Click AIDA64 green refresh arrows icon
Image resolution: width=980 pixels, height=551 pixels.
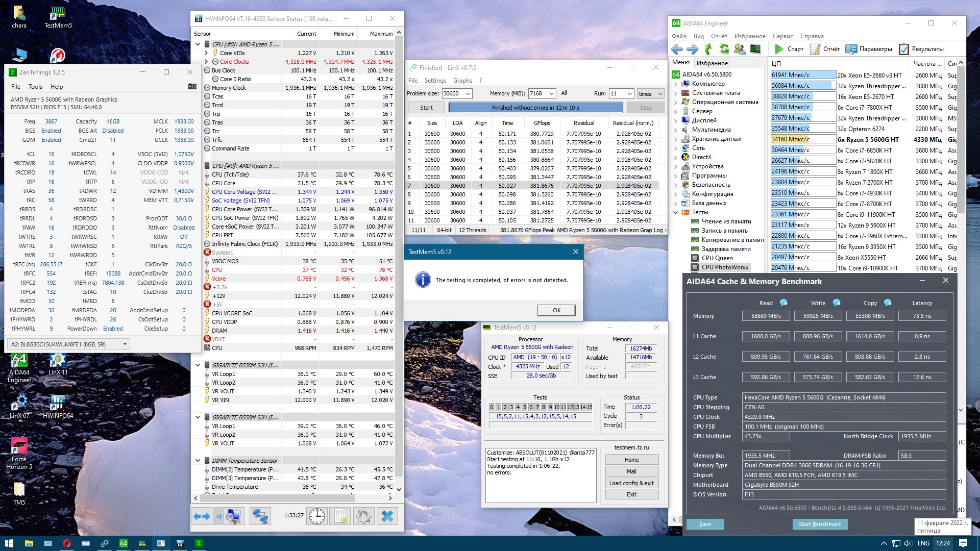pos(724,49)
